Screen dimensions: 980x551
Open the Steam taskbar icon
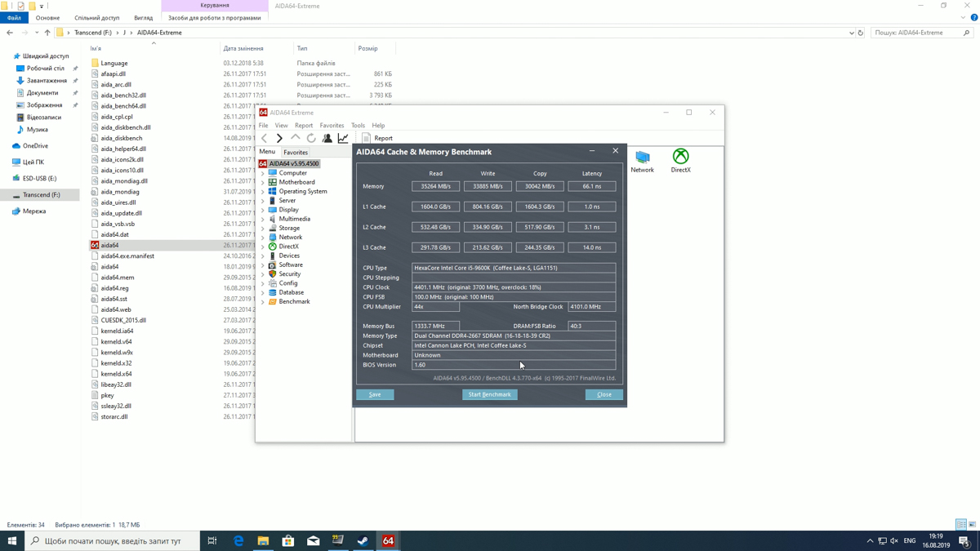[363, 540]
